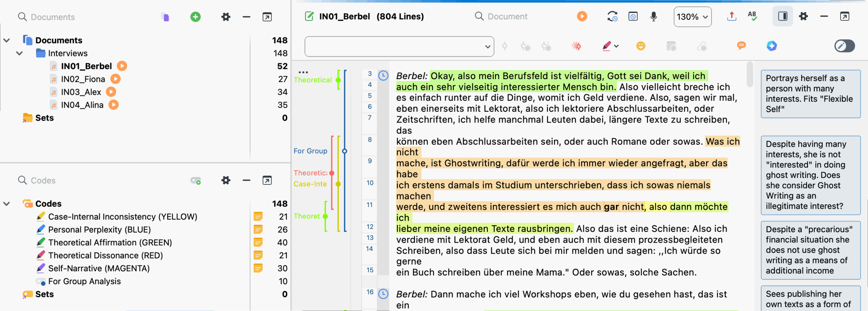
Task: Open the quick code selection dropdown
Action: (488, 47)
